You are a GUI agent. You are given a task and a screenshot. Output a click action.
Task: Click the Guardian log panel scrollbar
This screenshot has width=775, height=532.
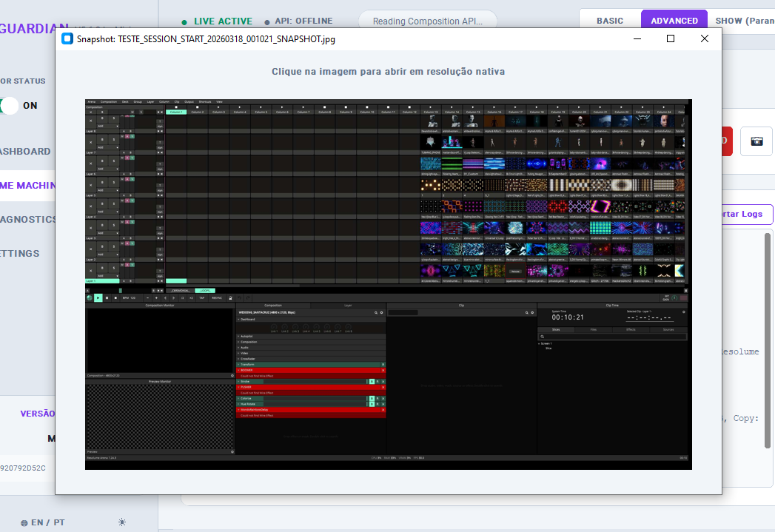768,341
